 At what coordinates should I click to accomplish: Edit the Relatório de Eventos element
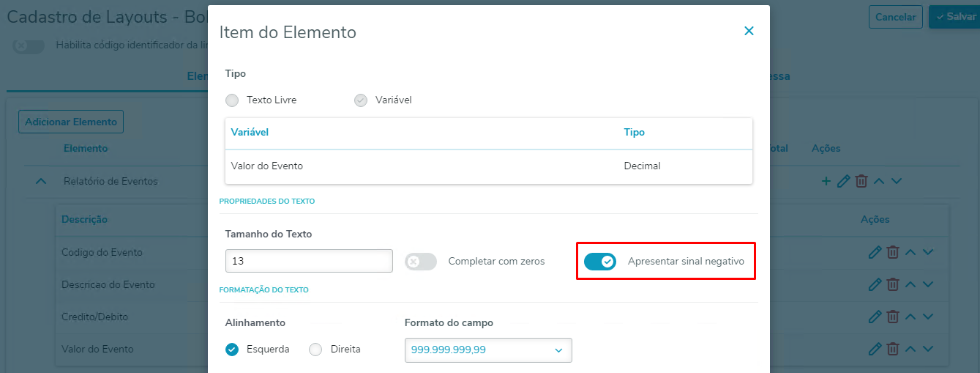pos(843,181)
